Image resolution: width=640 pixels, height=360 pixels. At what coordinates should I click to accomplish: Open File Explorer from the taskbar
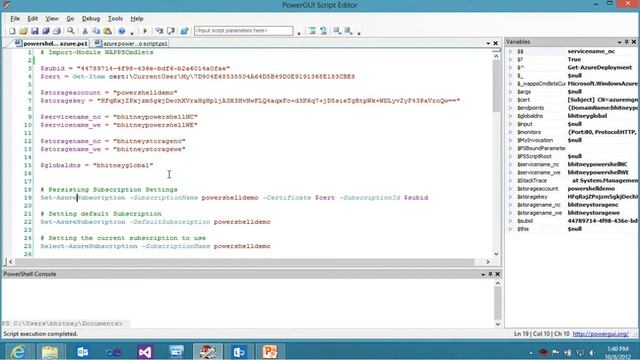[50, 351]
